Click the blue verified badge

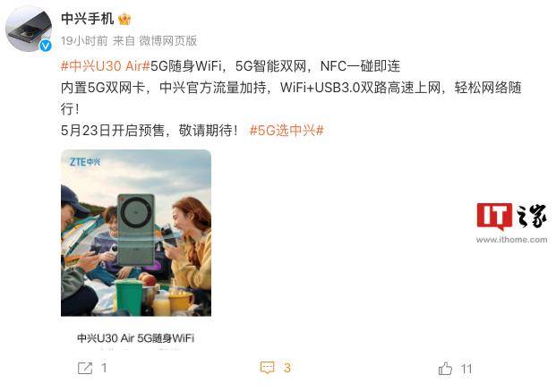(x=45, y=46)
